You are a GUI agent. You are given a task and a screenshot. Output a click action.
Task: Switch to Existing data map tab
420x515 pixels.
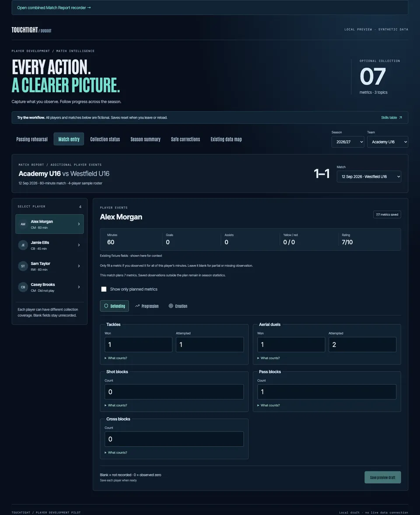(x=226, y=139)
